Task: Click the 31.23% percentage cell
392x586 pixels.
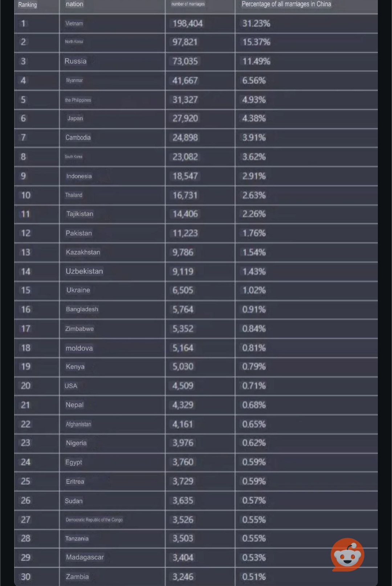Action: coord(256,24)
